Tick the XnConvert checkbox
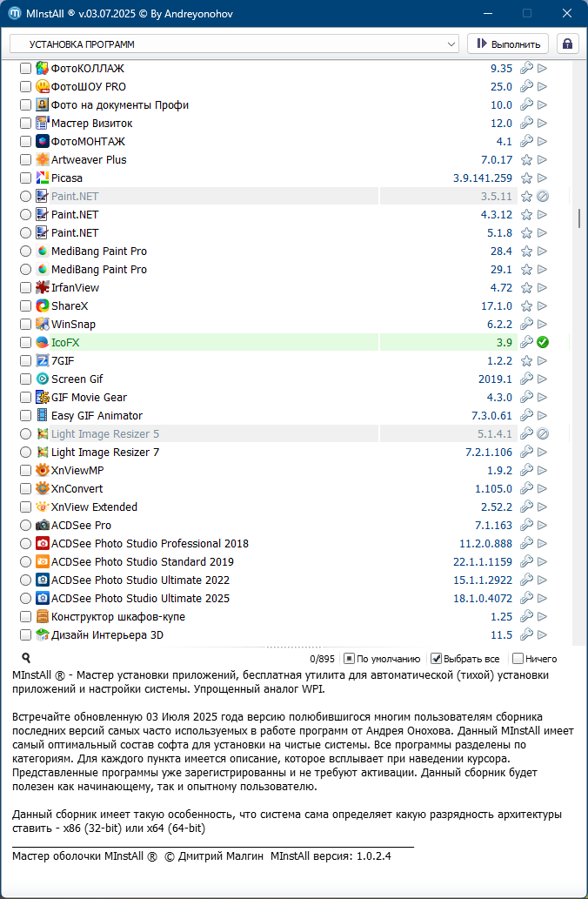588x899 pixels. click(25, 488)
